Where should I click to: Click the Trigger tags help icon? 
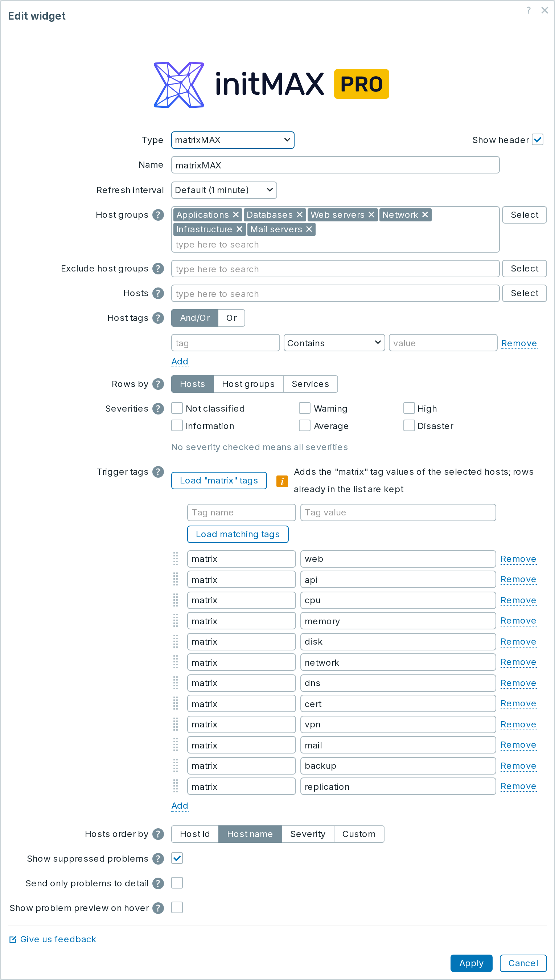pos(158,472)
